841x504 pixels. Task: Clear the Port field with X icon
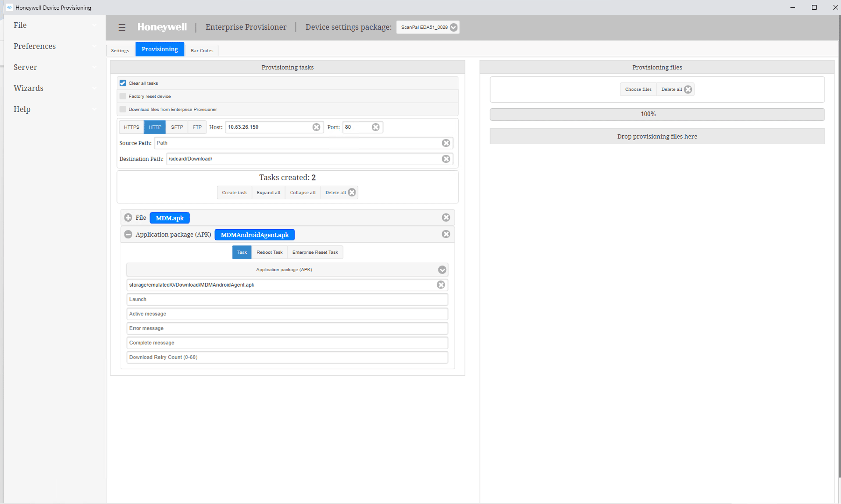(375, 127)
